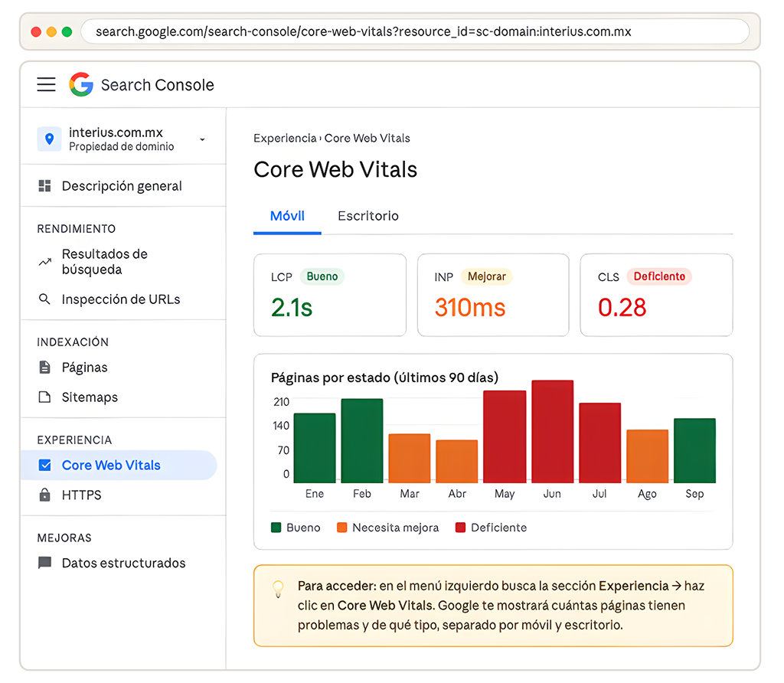Expand the interius.com.mx property dropdown
Viewport: 784px width, 683px height.
[x=202, y=139]
